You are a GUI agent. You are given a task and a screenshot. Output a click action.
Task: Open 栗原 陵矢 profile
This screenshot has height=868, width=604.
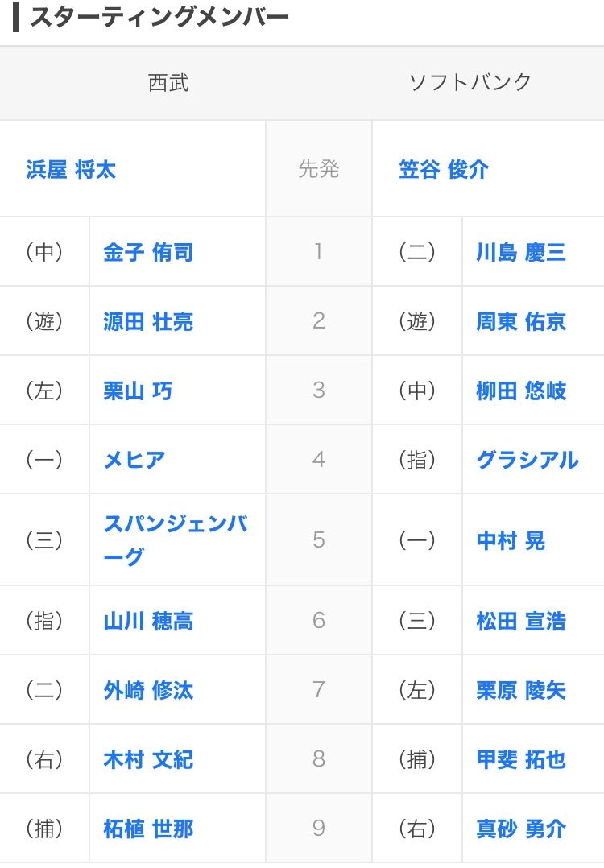[x=521, y=690]
